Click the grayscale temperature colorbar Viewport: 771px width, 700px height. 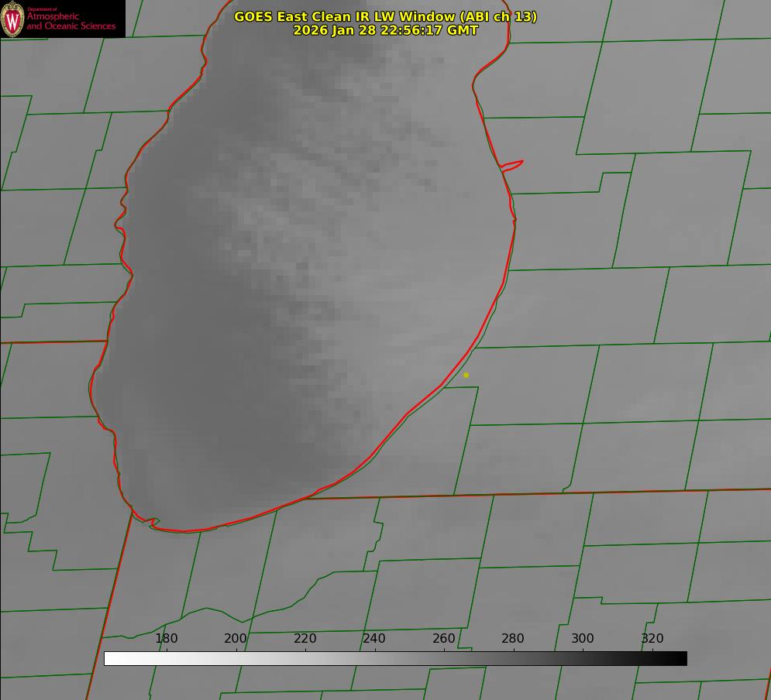395,658
